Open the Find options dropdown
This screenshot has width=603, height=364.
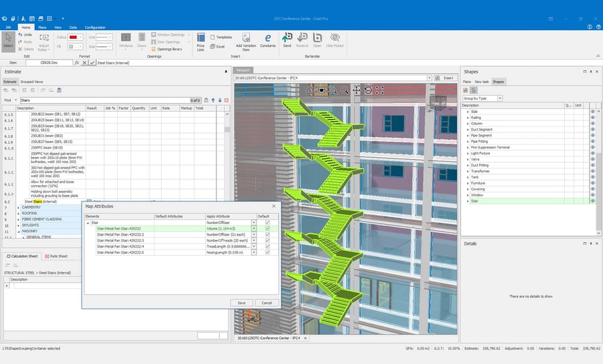[16, 100]
